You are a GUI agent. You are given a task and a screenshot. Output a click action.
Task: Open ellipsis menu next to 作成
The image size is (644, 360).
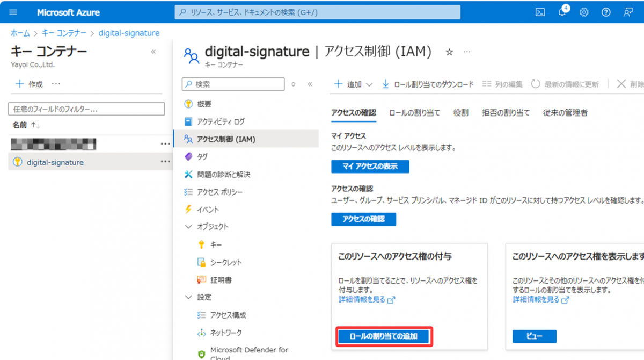(56, 84)
